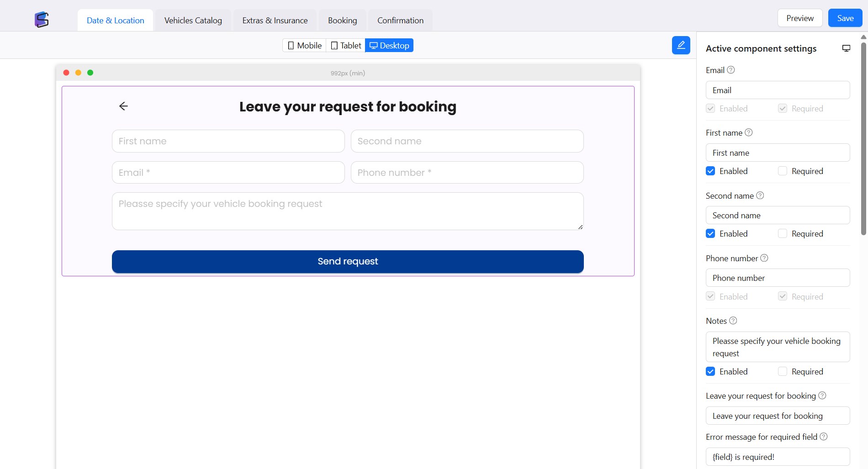Open help icon beside Phone number label
The image size is (868, 469).
(764, 258)
